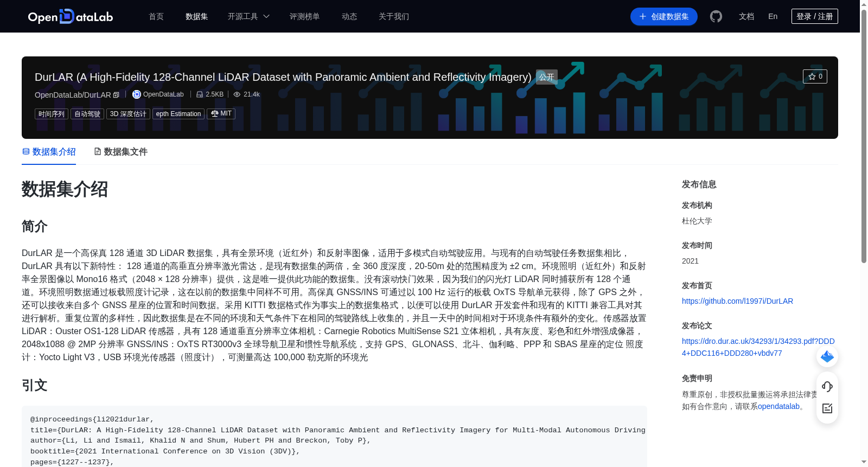Click the 时间序列 tag
This screenshot has width=868, height=467.
pyautogui.click(x=52, y=114)
